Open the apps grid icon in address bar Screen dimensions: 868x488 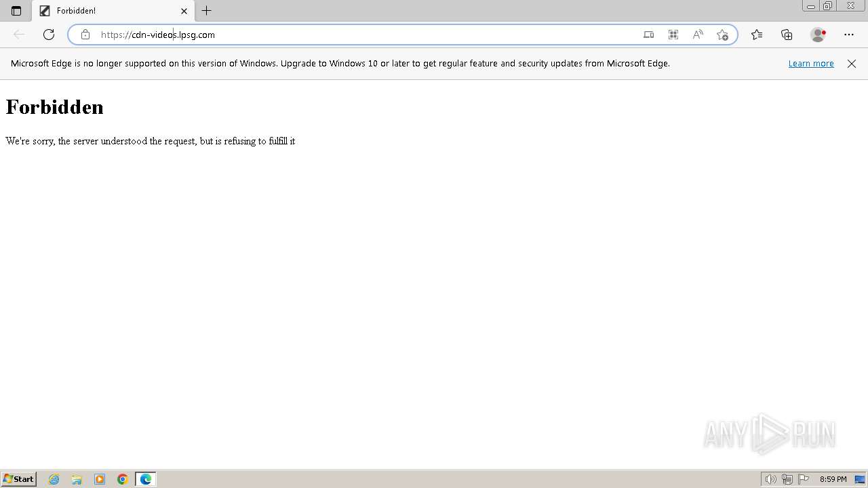[673, 35]
